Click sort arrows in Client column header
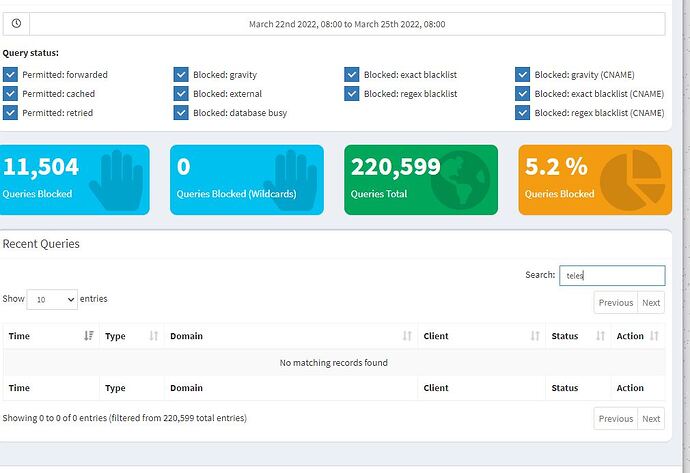This screenshot has height=473, width=690. (x=535, y=336)
